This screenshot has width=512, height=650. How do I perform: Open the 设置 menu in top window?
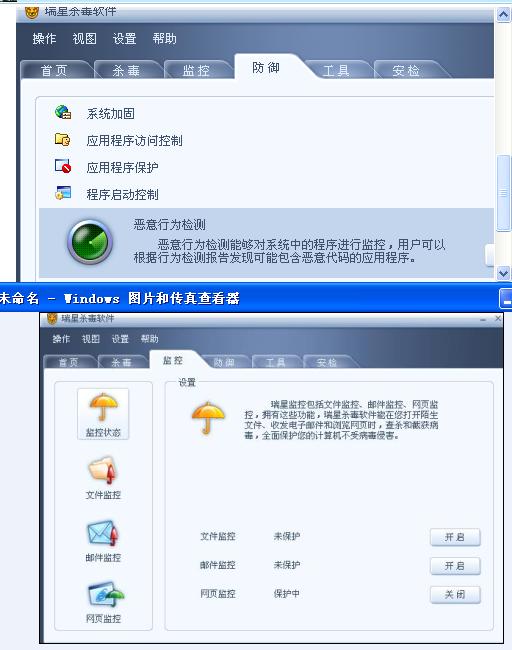pyautogui.click(x=124, y=39)
